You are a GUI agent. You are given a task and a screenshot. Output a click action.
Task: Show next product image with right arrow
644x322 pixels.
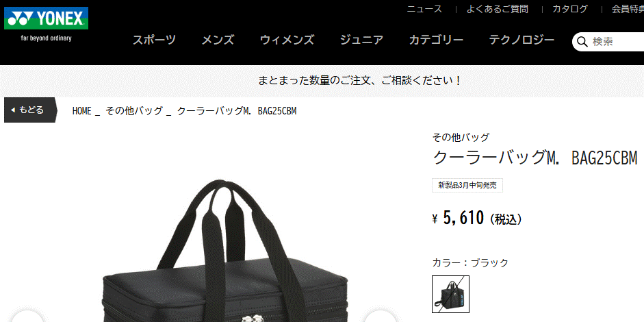pos(381,317)
